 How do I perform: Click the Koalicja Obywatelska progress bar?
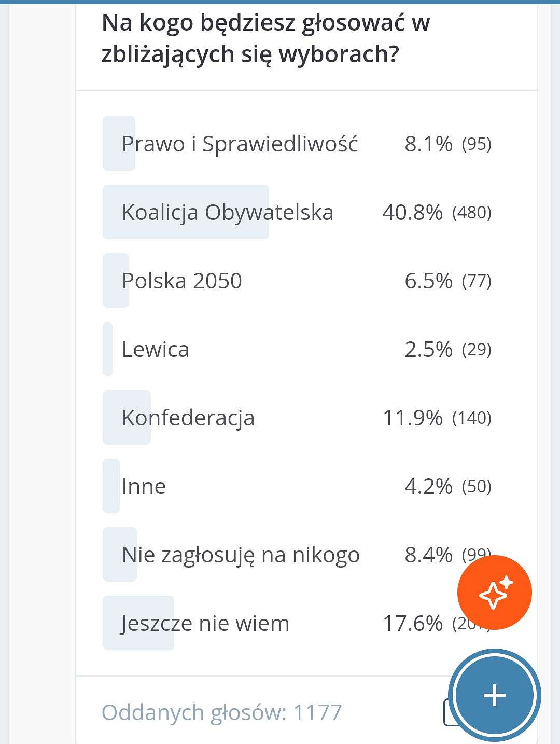(186, 212)
